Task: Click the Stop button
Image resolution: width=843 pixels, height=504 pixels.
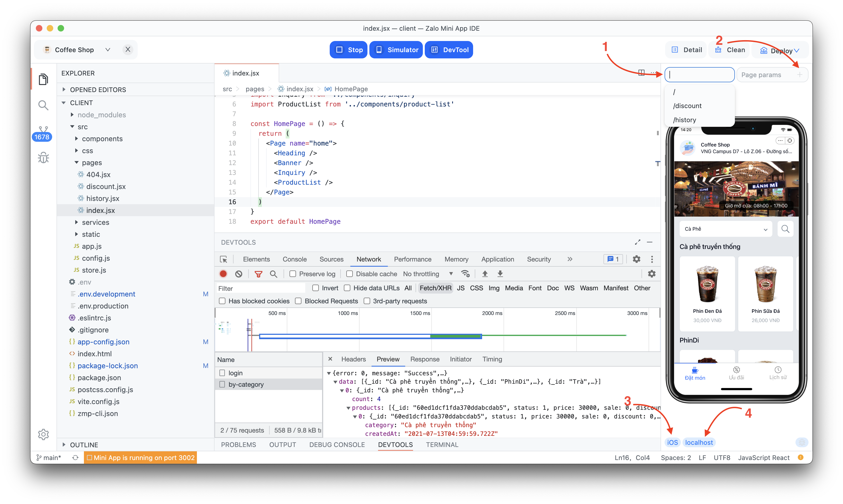Action: (x=348, y=50)
